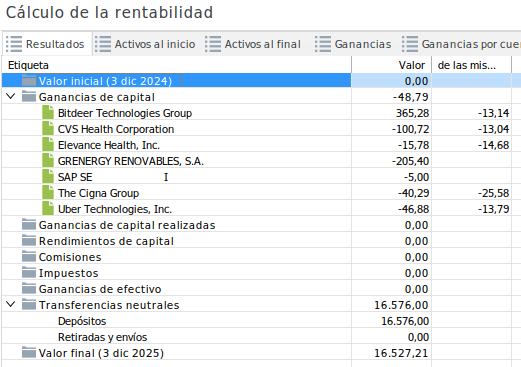Select The Cigna Group row
Screen dimensions: 521x367
tap(261, 193)
